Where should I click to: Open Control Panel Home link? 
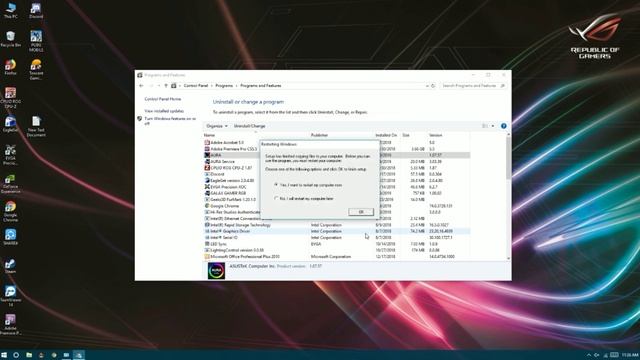tap(162, 99)
